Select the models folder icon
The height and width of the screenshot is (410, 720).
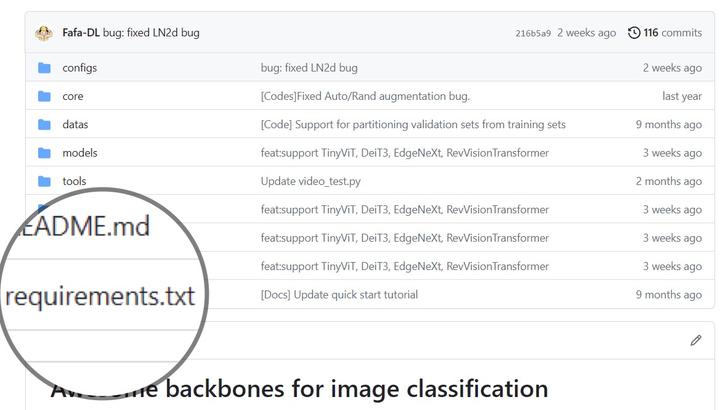point(44,153)
